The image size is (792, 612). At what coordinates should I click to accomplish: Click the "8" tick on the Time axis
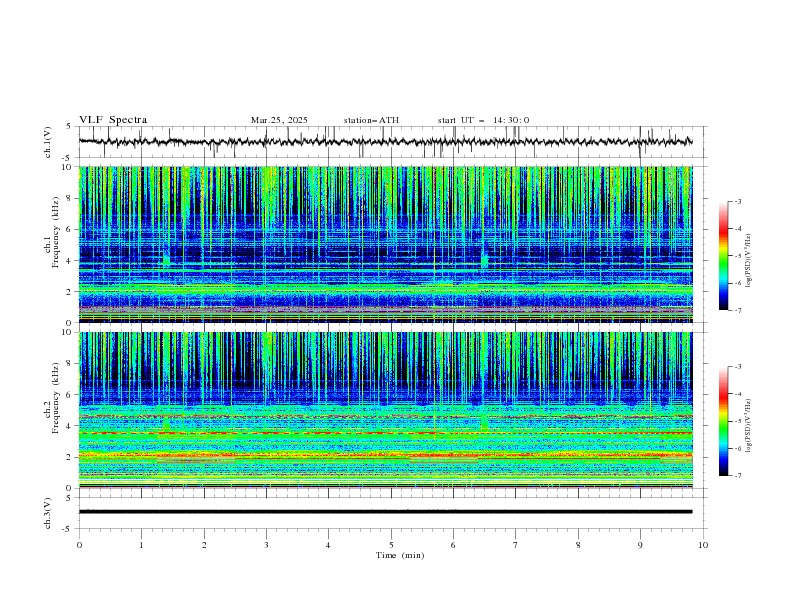tap(578, 545)
